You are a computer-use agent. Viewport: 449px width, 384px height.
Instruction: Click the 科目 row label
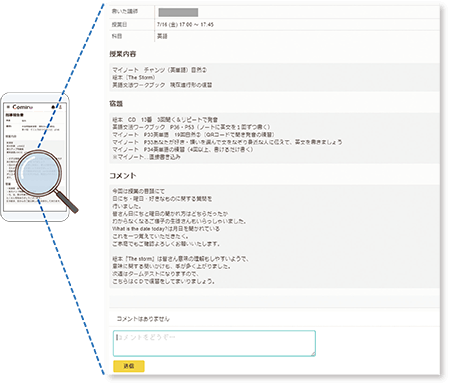[117, 36]
